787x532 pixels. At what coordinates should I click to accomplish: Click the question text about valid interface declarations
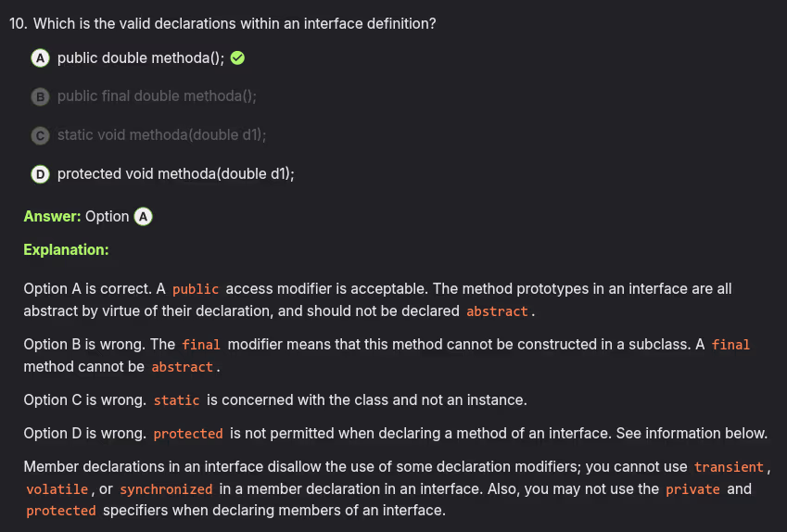(x=235, y=24)
